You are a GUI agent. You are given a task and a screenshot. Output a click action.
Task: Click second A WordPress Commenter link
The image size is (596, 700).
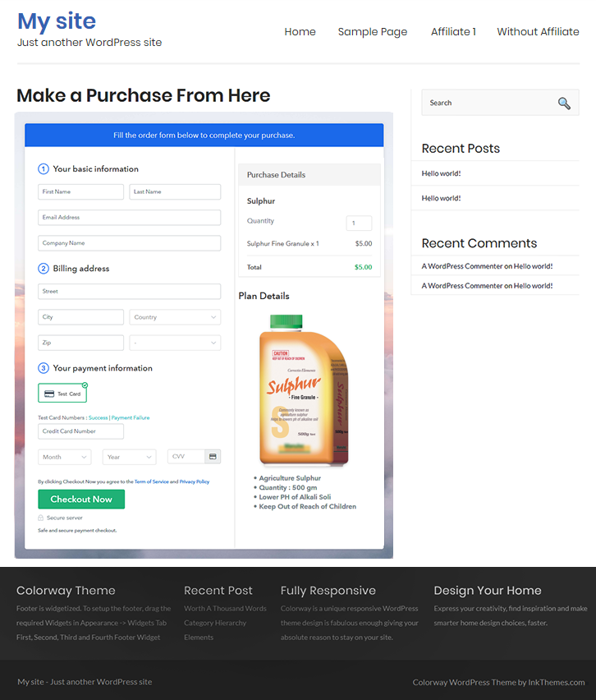click(x=462, y=286)
